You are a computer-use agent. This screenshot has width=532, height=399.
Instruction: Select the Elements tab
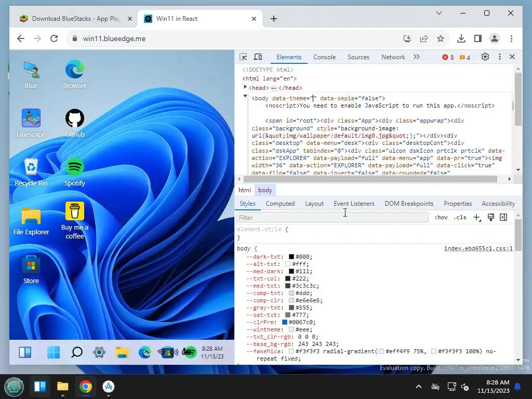coord(289,57)
